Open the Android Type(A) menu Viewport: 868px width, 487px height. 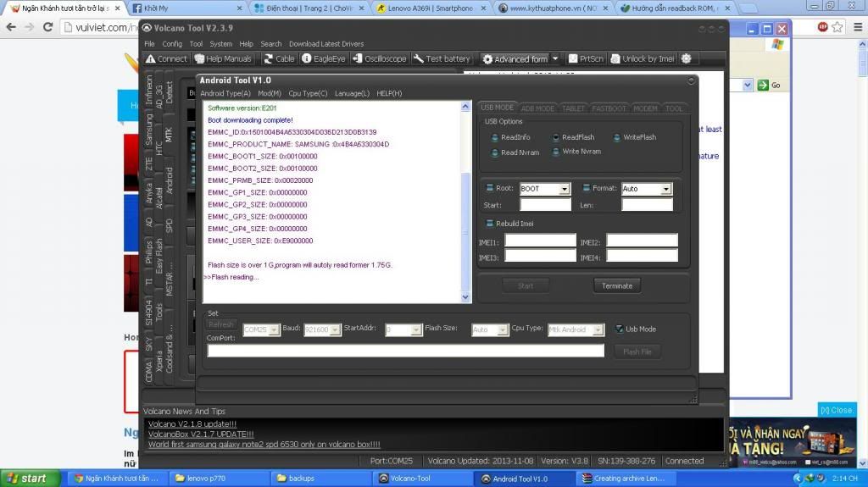225,93
